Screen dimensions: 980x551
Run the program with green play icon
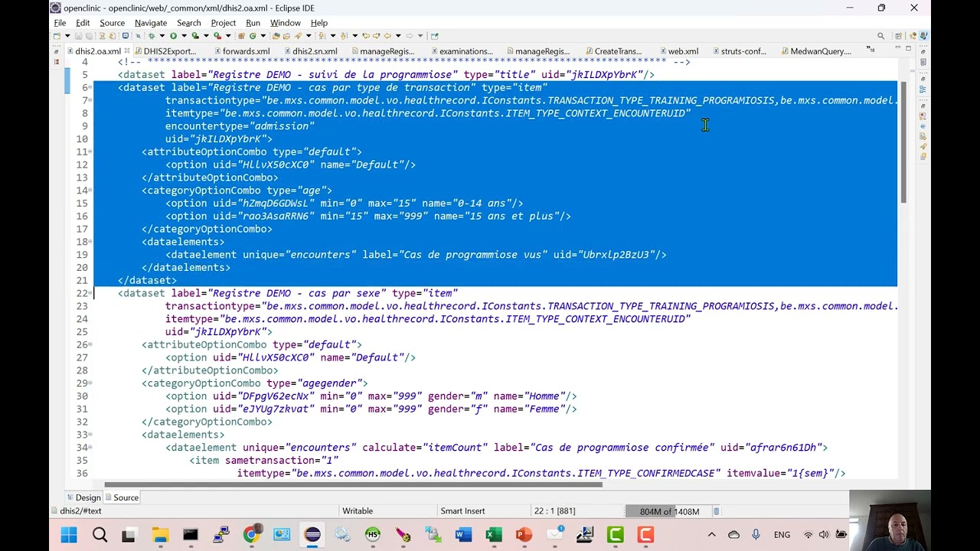point(174,35)
